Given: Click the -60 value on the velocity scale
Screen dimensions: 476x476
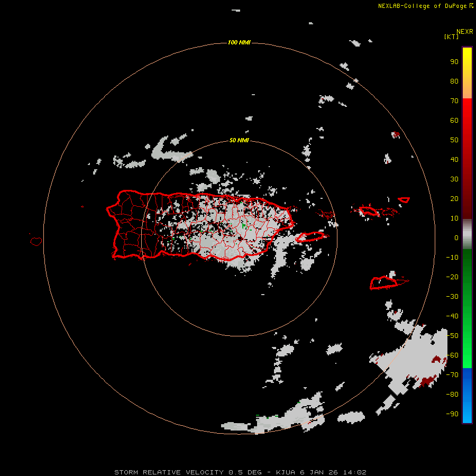Looking at the screenshot, I should point(452,355).
